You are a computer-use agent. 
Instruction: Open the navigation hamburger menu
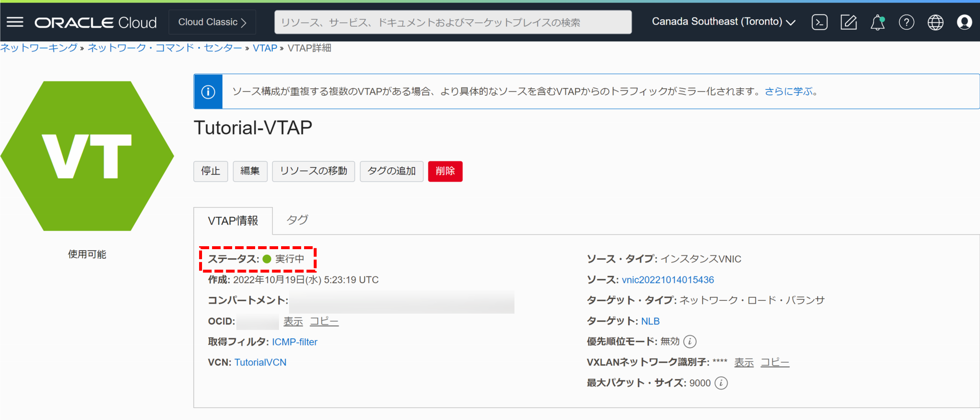15,22
